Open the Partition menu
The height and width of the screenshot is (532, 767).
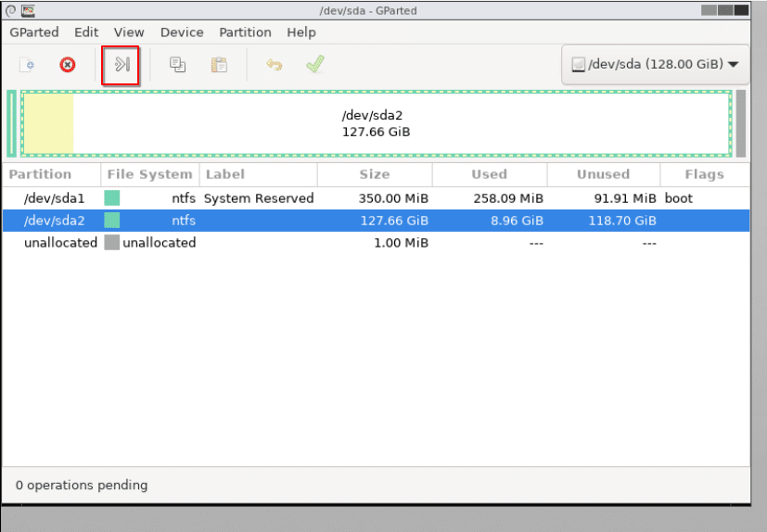[x=245, y=32]
